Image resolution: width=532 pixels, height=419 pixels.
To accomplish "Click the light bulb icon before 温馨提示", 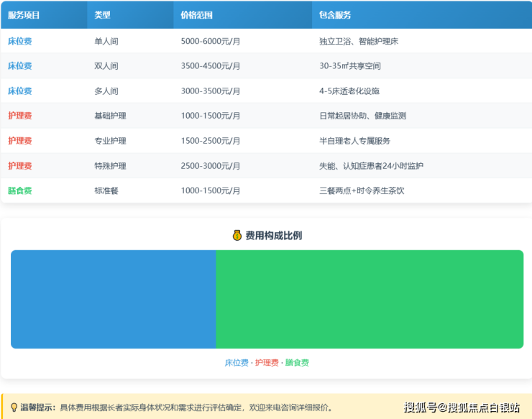I will point(14,407).
